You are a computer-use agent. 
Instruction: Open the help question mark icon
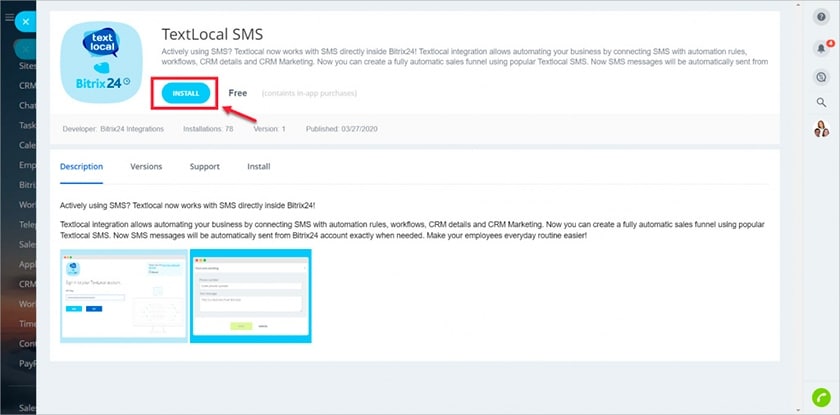pos(821,17)
